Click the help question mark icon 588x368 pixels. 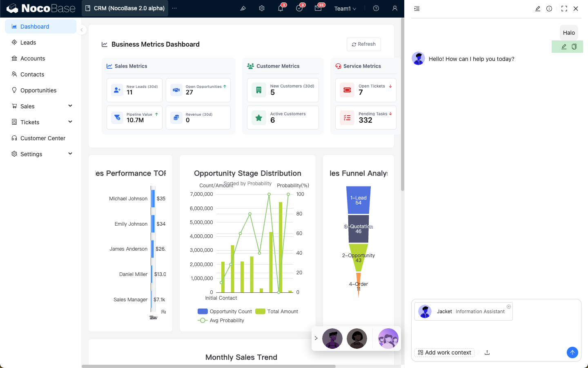click(x=376, y=8)
